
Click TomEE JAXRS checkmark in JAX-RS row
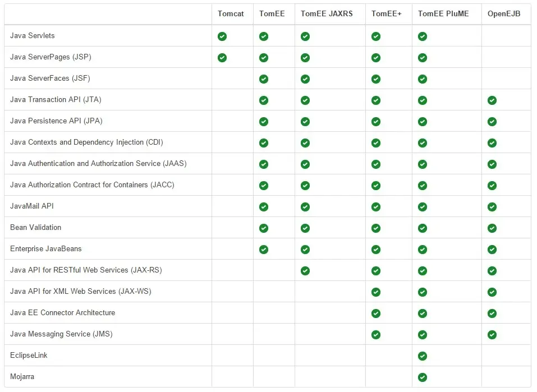[305, 271]
